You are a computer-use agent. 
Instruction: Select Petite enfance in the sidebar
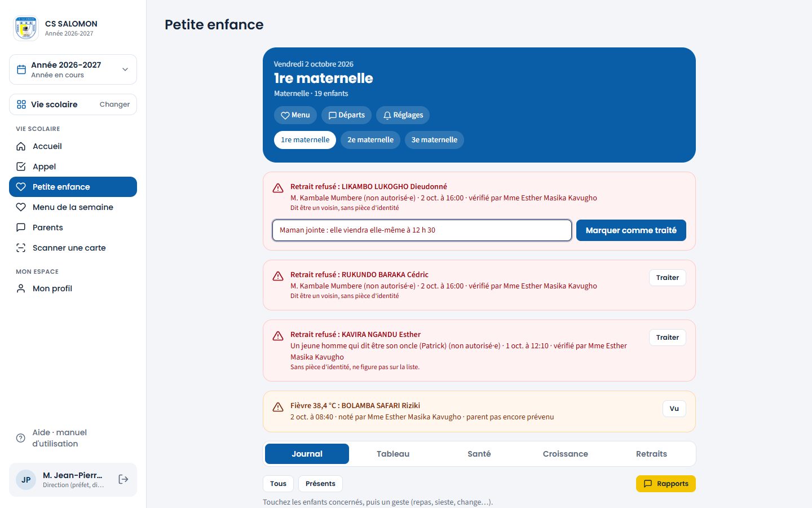click(73, 187)
